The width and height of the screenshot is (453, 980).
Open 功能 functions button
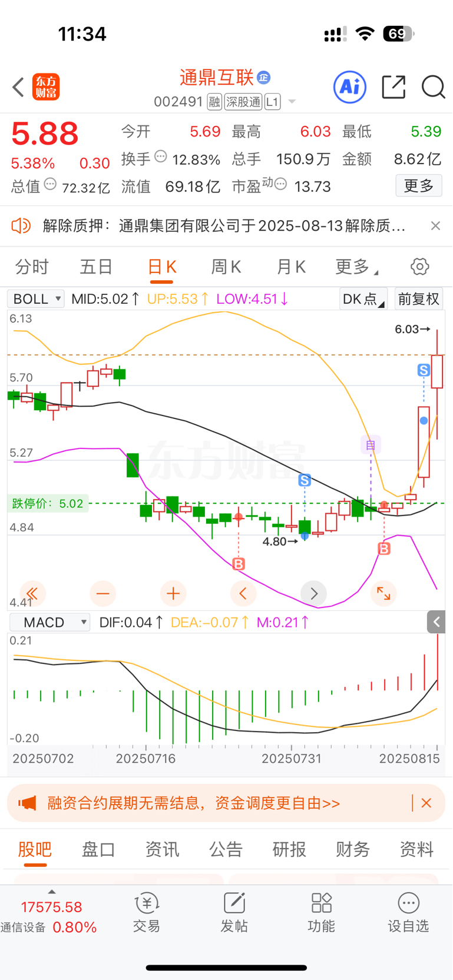click(x=321, y=913)
